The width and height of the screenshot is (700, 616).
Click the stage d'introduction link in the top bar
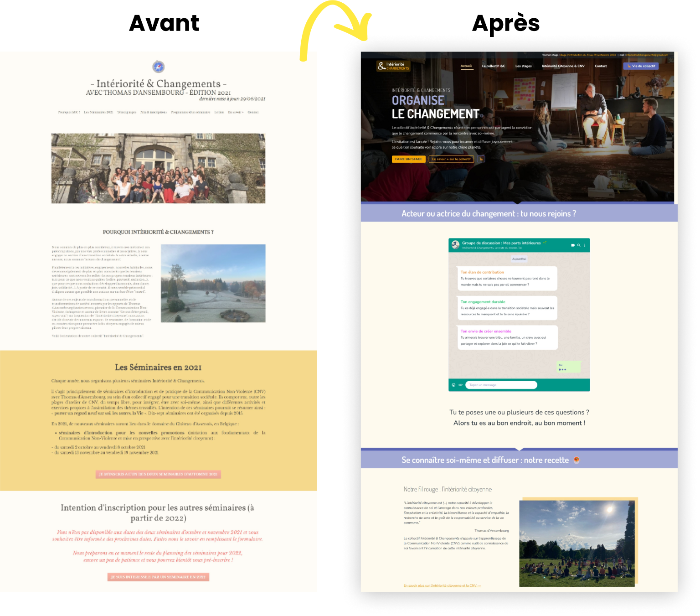point(588,55)
